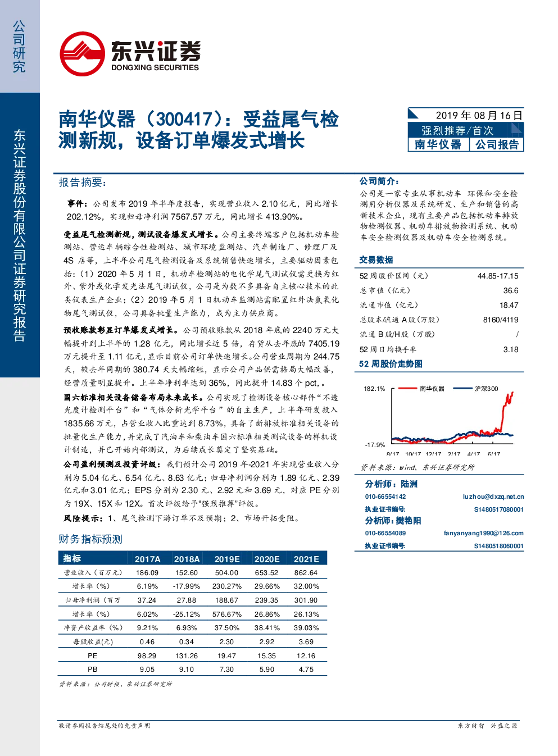
Task: Click the -17.9% axis label
Action: tap(375, 445)
